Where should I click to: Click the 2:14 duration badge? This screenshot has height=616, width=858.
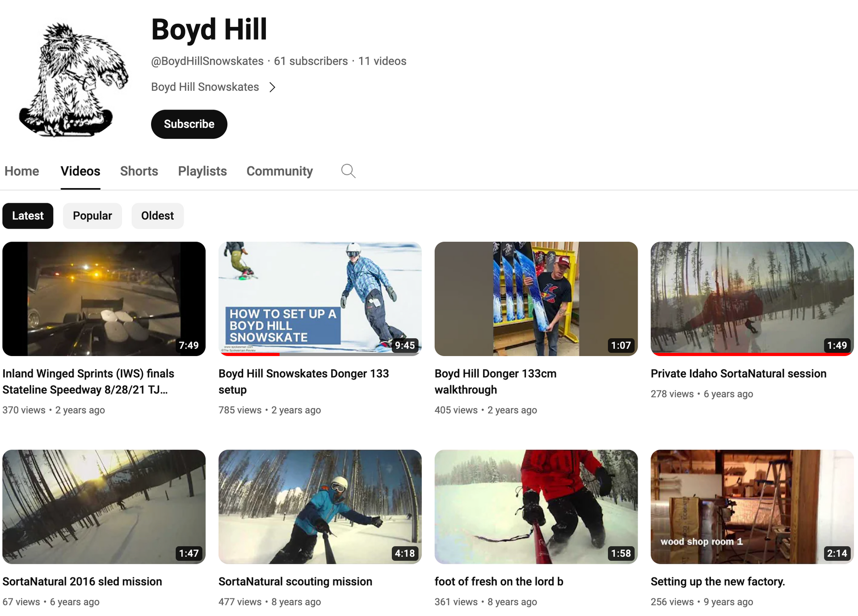(837, 553)
